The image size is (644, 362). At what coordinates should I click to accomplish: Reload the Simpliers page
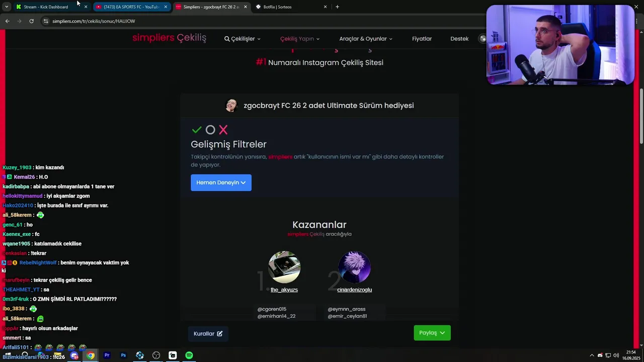[31, 21]
